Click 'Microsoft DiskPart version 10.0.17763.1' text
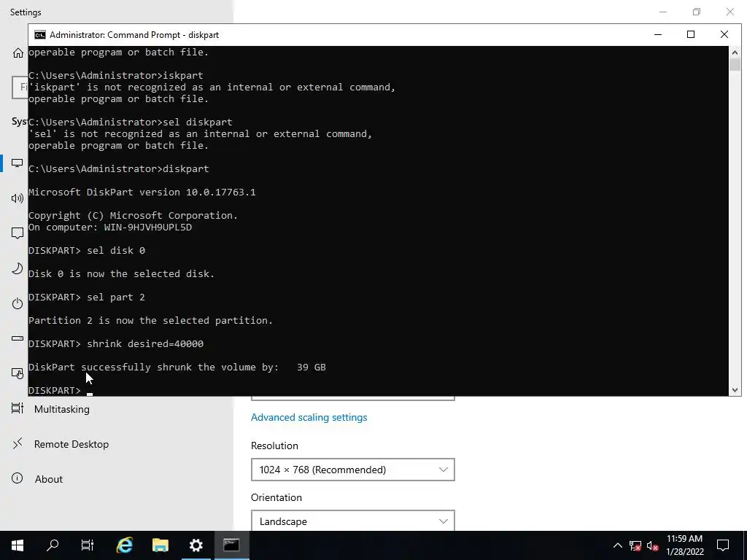Viewport: 747px width, 560px height. click(142, 192)
